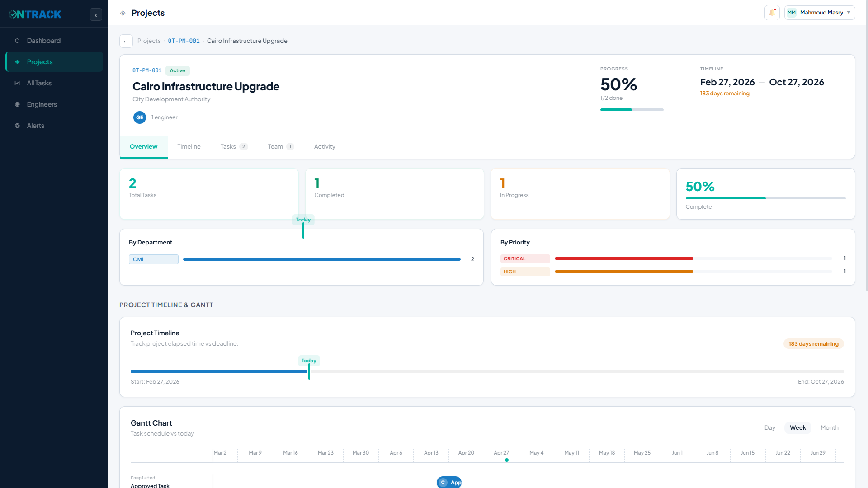Click the project timeline progress track
This screenshot has height=488, width=868.
[487, 371]
